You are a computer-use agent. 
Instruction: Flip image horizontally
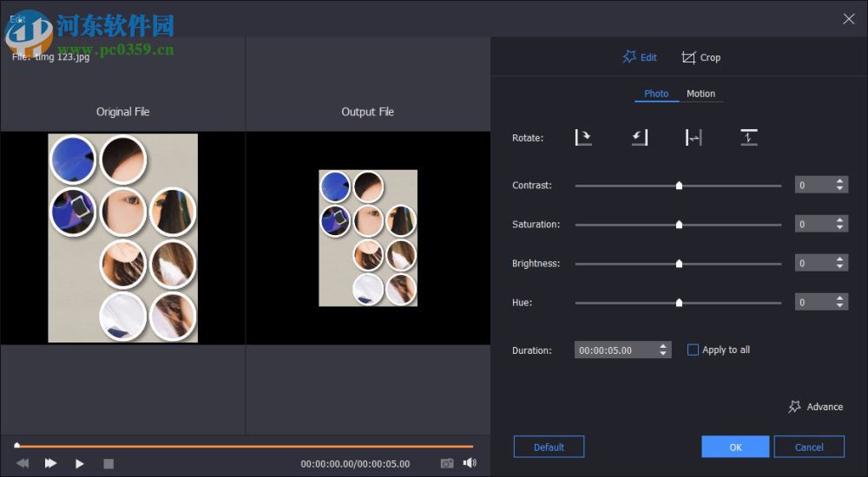click(x=694, y=137)
